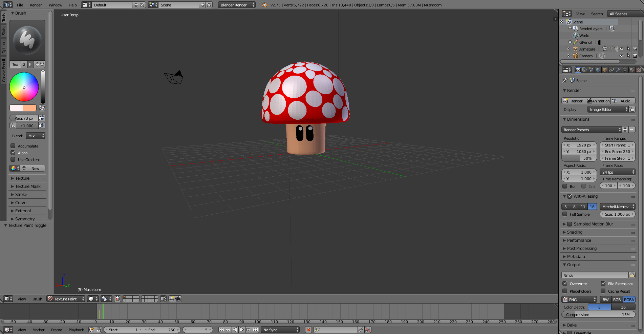Swap foreground and background brush colors

pos(42,108)
